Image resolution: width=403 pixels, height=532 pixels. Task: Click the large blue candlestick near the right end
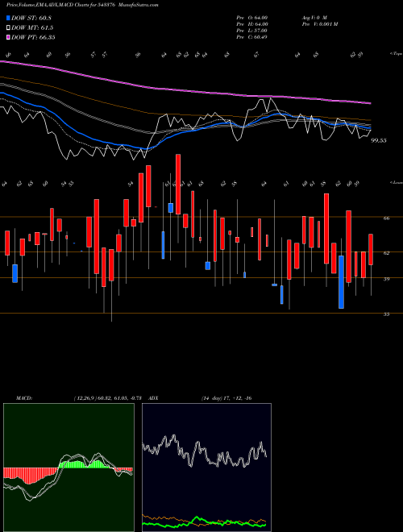pos(341,282)
